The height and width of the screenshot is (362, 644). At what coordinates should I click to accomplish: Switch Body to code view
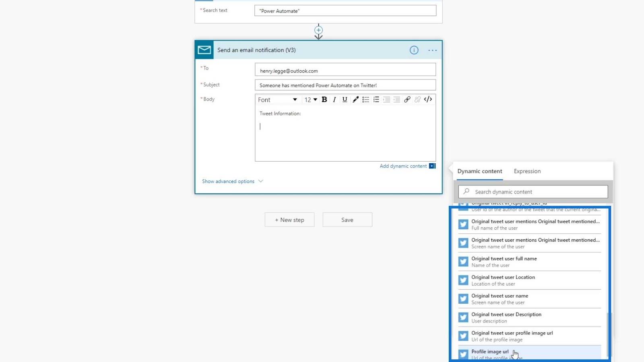[428, 99]
